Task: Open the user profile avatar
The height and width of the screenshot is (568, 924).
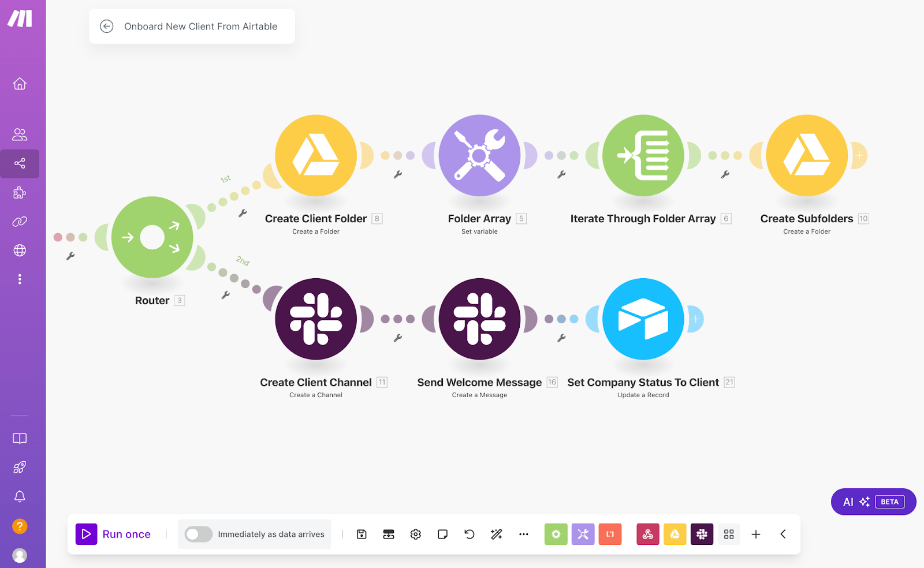Action: click(20, 555)
